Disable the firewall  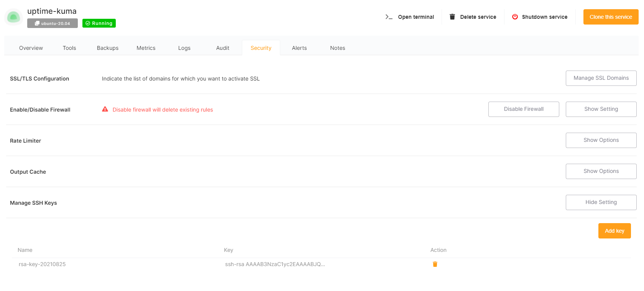[x=523, y=109]
